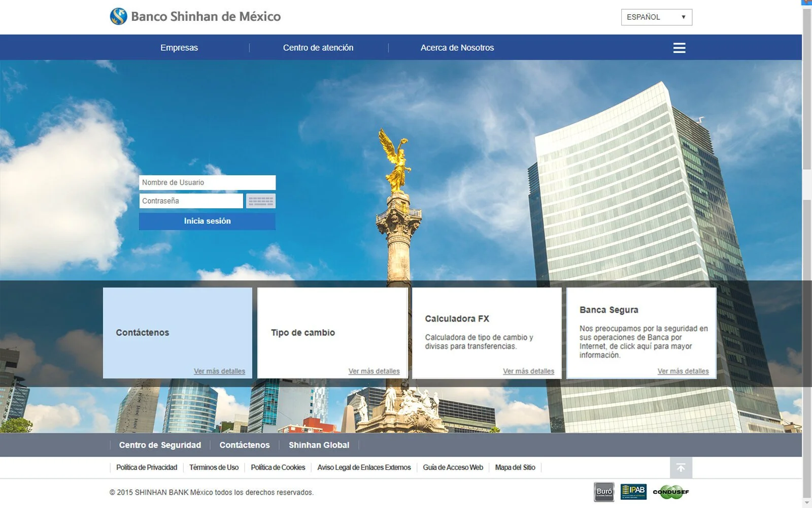Click the Banco Shinhan de México title

(x=206, y=16)
